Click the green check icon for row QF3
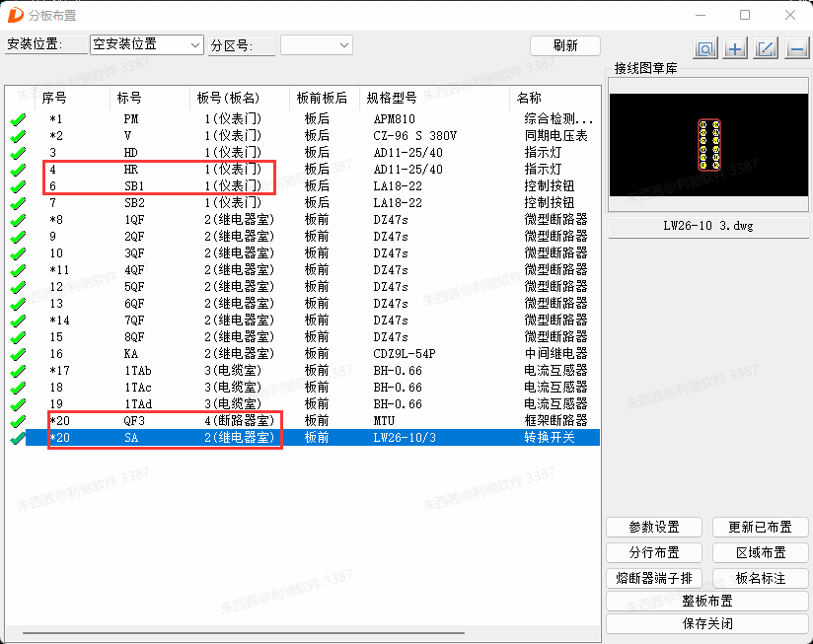 pos(18,421)
